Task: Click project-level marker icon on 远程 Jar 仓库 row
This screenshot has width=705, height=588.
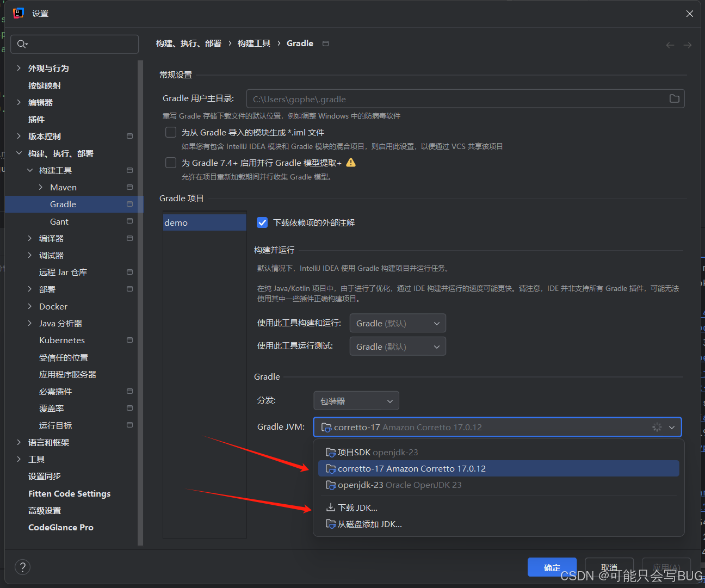Action: coord(129,272)
